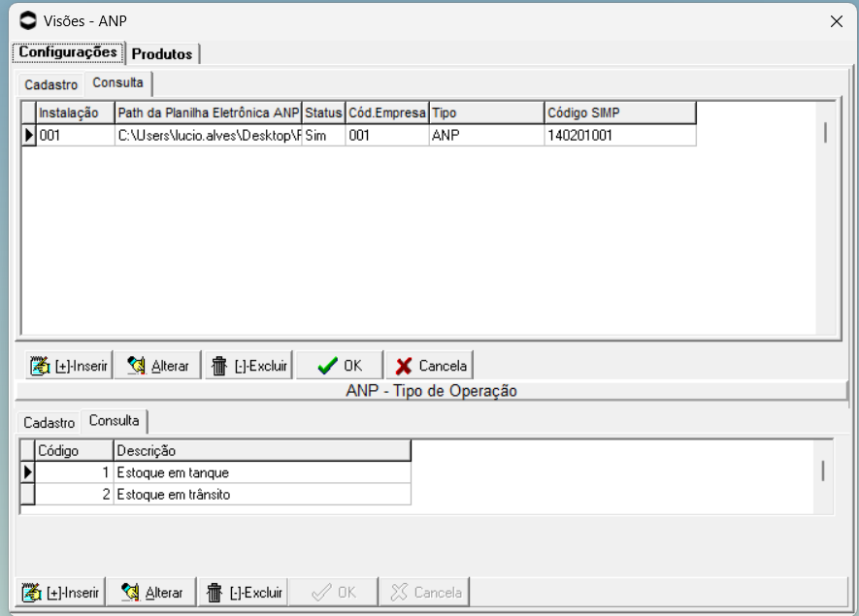
Task: Open the Produtos tab
Action: (162, 53)
